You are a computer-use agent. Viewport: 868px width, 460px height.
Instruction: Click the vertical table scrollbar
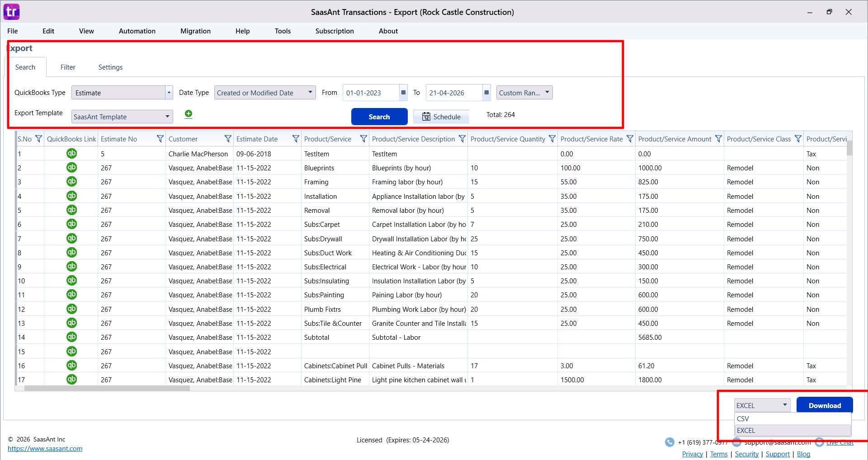[849, 148]
